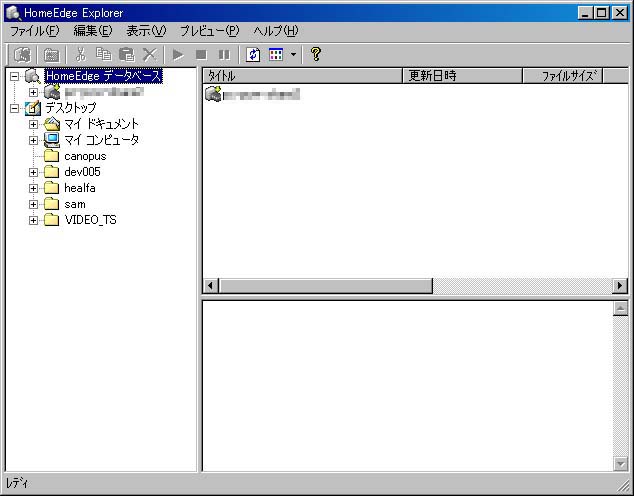This screenshot has height=496, width=634.
Task: Click the Delete X toolbar icon
Action: click(x=150, y=54)
